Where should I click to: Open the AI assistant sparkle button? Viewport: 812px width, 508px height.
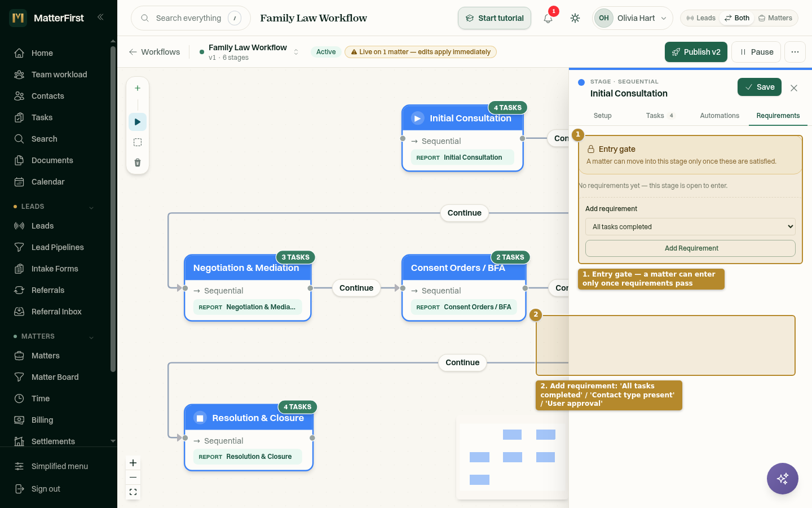(783, 479)
